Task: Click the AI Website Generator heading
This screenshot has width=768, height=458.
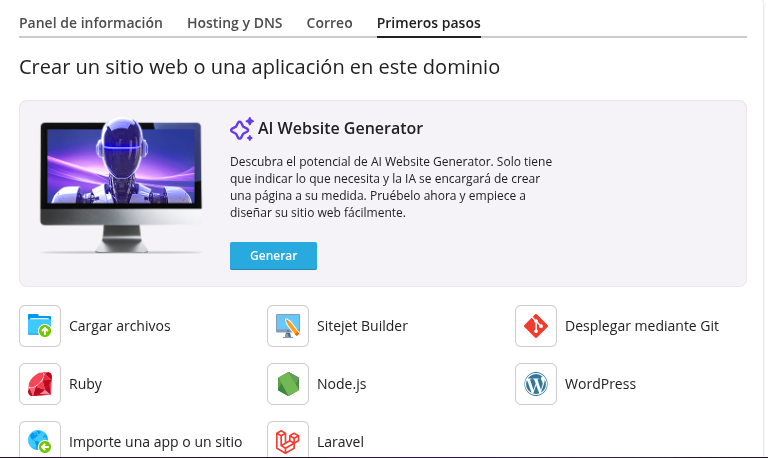Action: coord(340,129)
